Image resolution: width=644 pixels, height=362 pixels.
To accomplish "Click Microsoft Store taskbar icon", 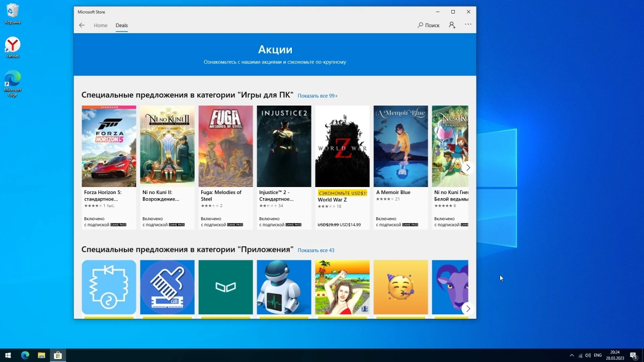I will pyautogui.click(x=58, y=355).
